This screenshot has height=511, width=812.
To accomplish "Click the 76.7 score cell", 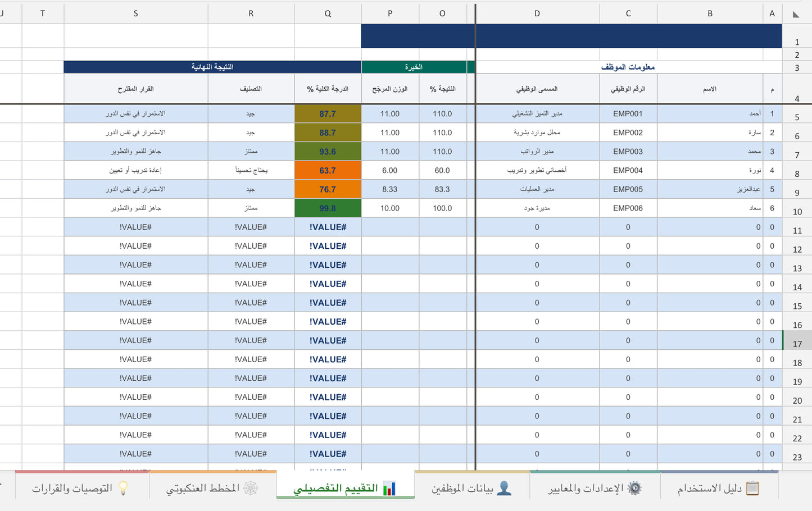I will 328,189.
